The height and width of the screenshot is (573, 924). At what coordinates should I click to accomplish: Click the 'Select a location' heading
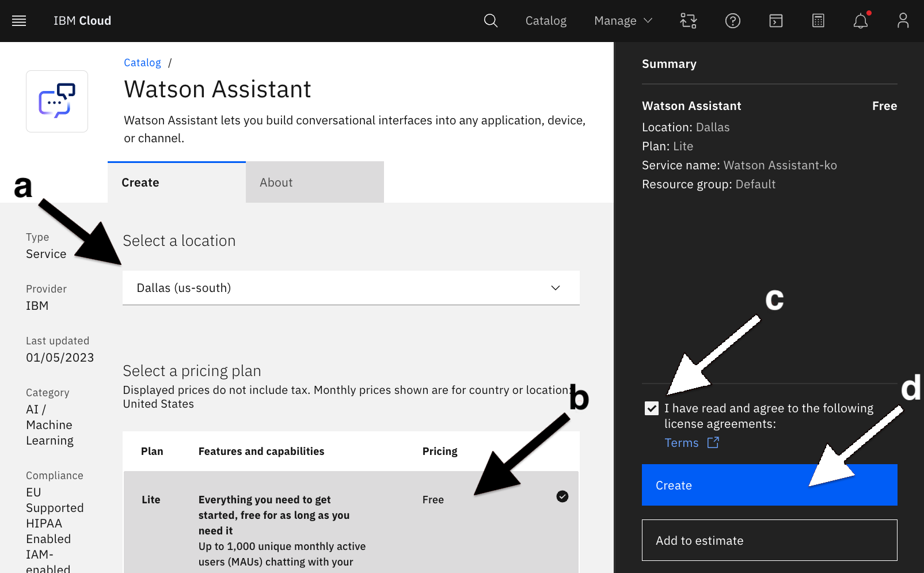[x=179, y=241]
